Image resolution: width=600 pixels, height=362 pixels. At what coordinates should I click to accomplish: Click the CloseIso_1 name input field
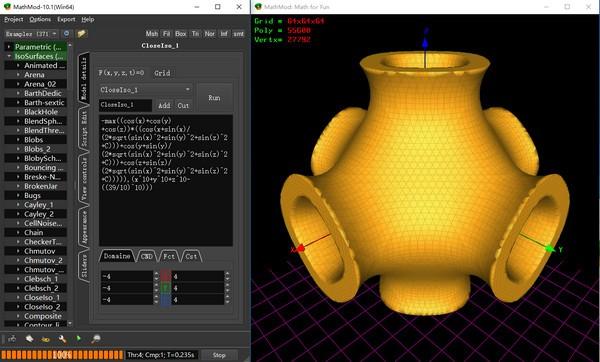pyautogui.click(x=126, y=105)
